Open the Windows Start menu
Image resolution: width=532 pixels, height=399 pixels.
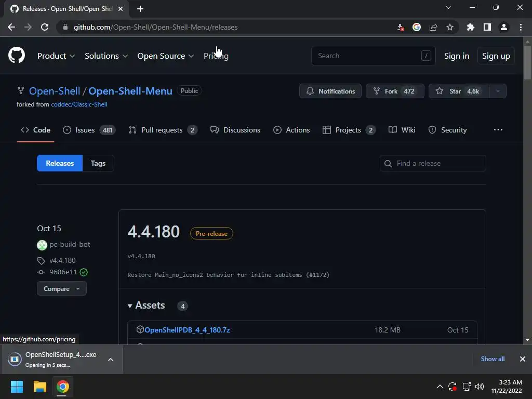click(17, 387)
